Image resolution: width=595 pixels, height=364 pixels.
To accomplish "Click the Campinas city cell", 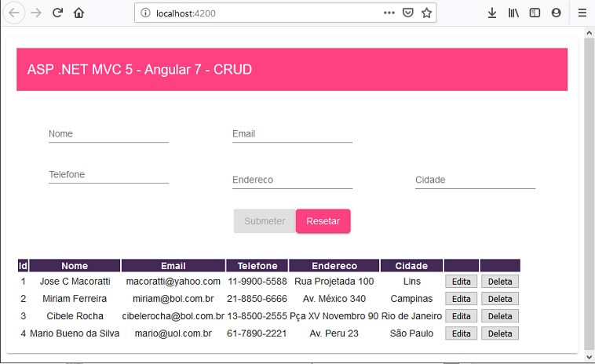I will (x=412, y=299).
